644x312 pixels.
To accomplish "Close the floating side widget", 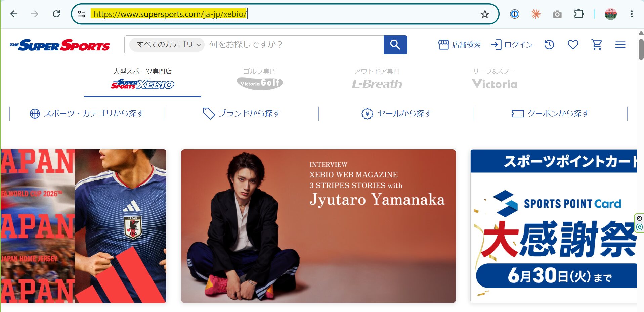I will [x=639, y=219].
